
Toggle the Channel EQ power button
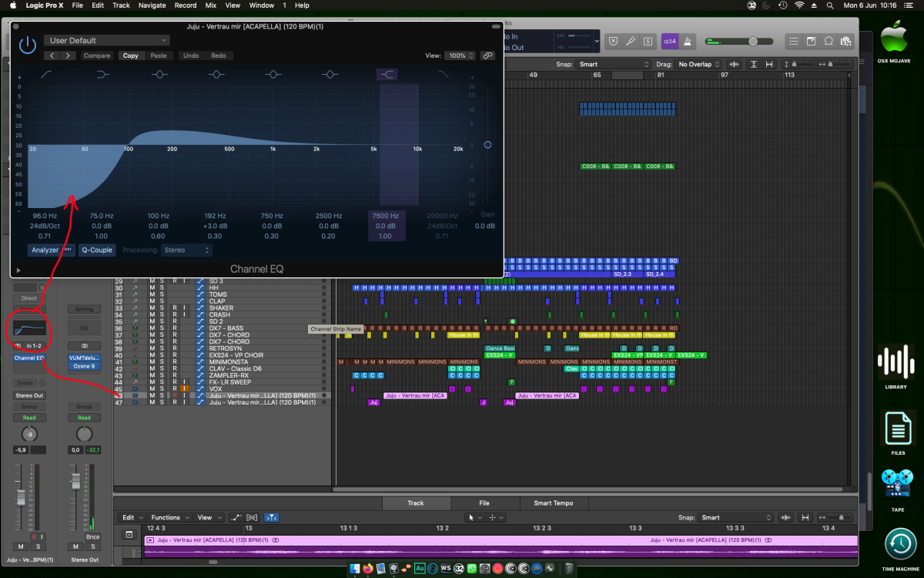point(28,45)
